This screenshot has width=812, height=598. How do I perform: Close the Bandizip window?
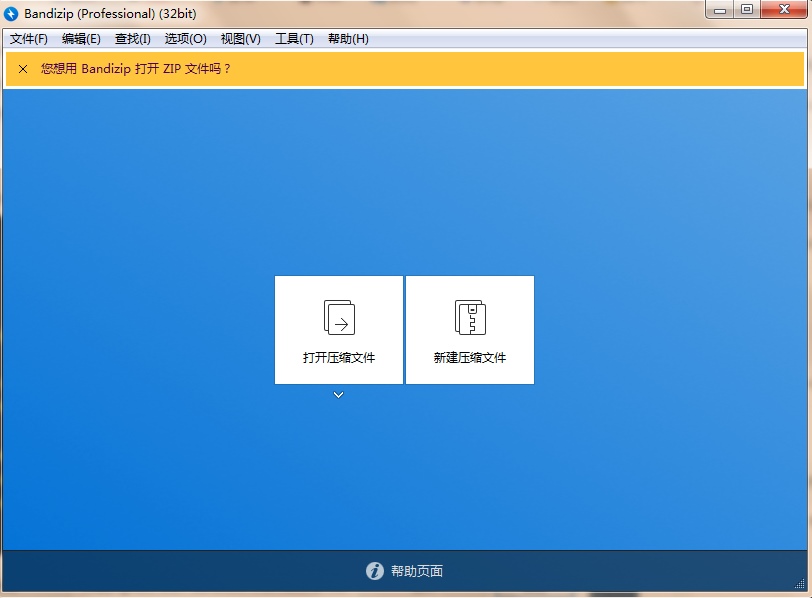[x=784, y=10]
